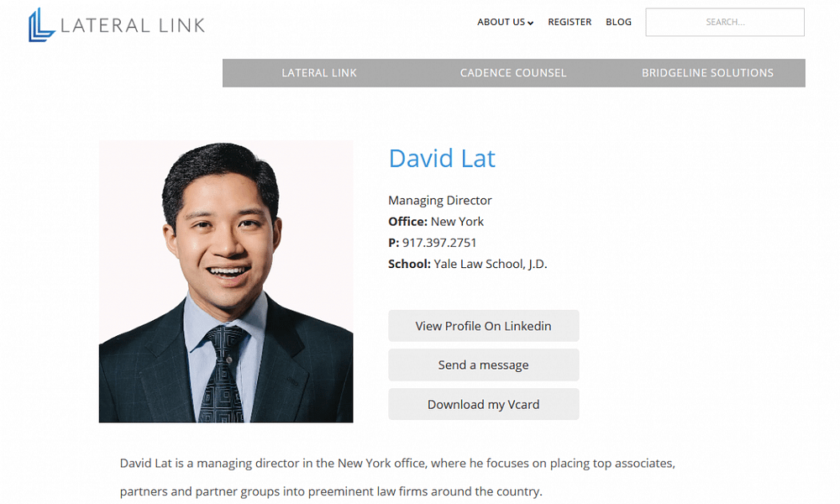
Task: Select the LATERAL LINK tab
Action: [319, 73]
